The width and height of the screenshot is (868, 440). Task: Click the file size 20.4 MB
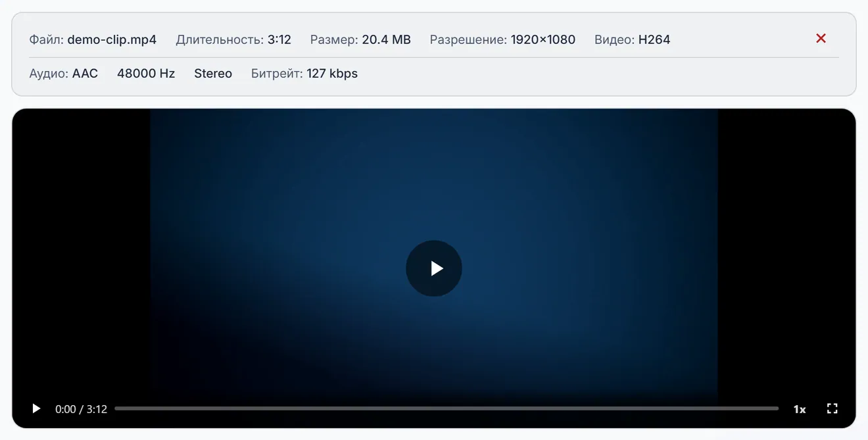[x=386, y=39]
